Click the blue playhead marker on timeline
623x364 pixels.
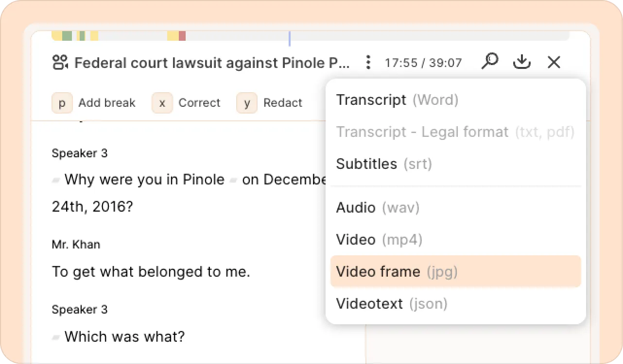[289, 38]
